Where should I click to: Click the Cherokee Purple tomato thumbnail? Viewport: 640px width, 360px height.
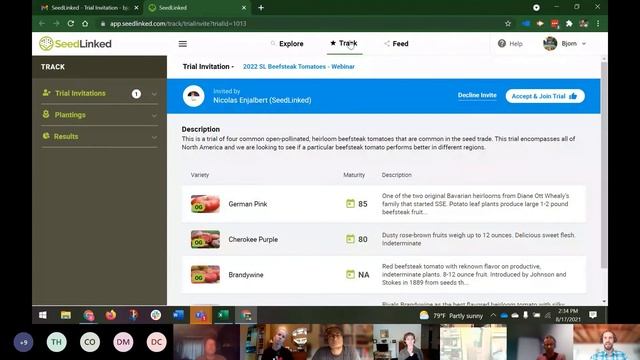pos(205,239)
